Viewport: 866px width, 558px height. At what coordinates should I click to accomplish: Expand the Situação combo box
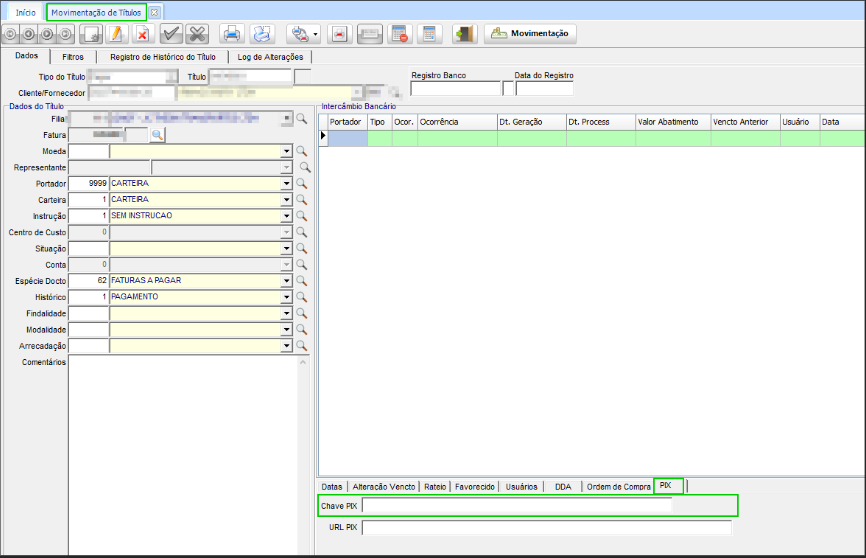pos(287,248)
